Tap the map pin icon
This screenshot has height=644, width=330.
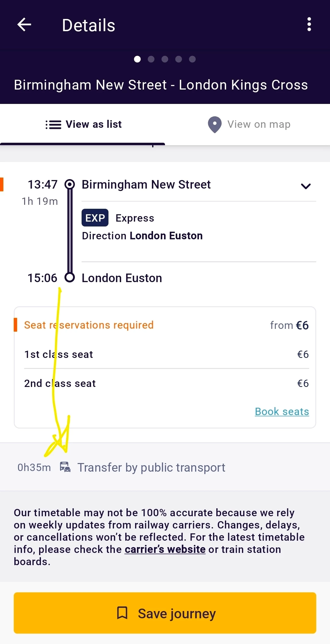(215, 124)
